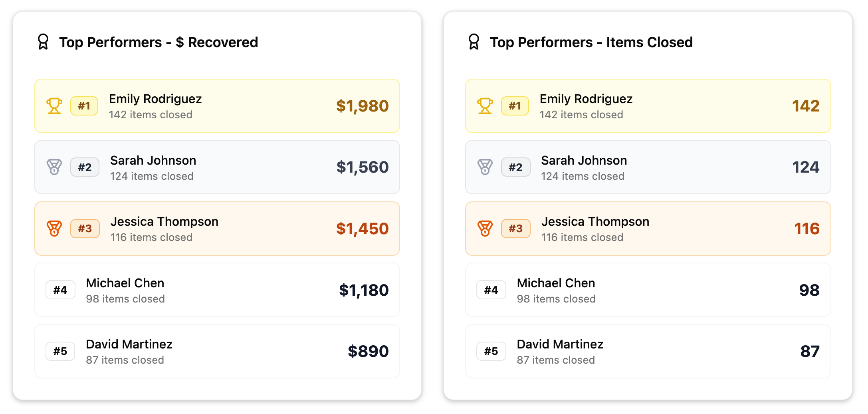Viewport: 868px width, 414px height.
Task: Click the #1 rank badge in $ Recovered card
Action: [84, 106]
